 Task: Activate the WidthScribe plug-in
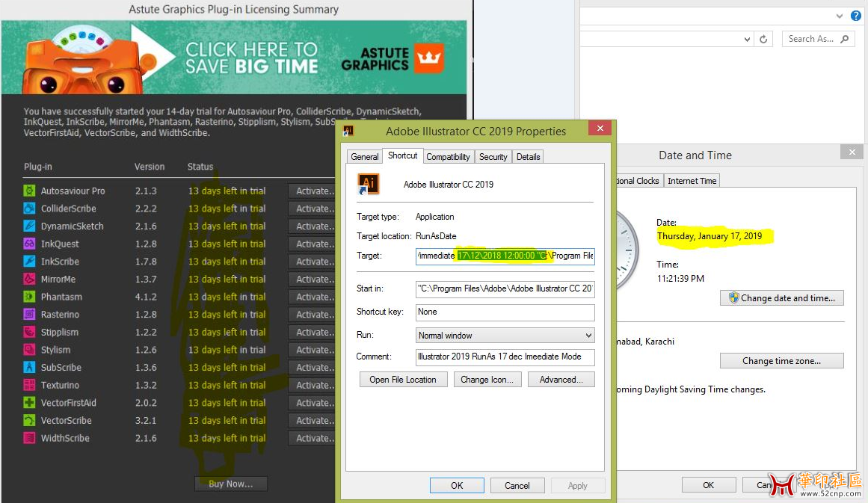click(313, 438)
